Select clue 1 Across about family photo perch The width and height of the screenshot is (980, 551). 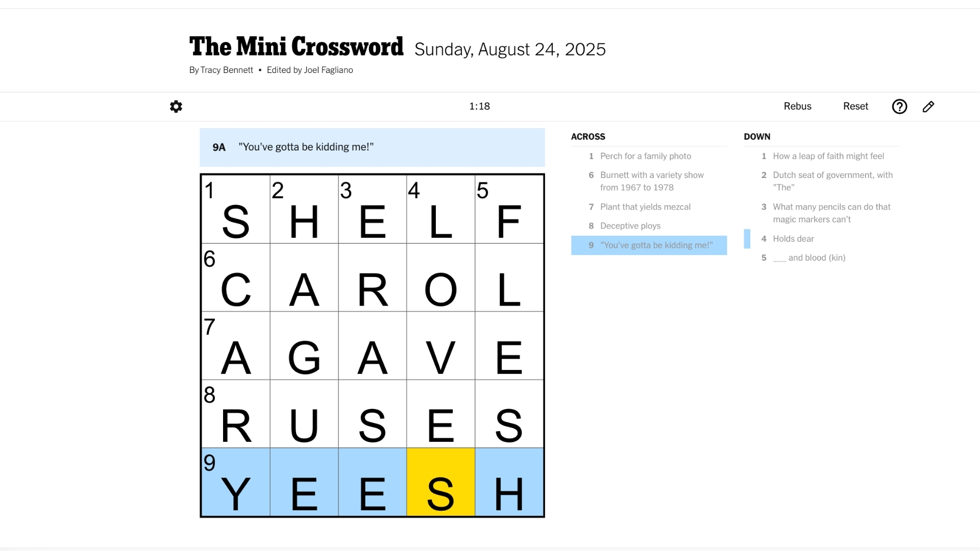[x=646, y=156]
